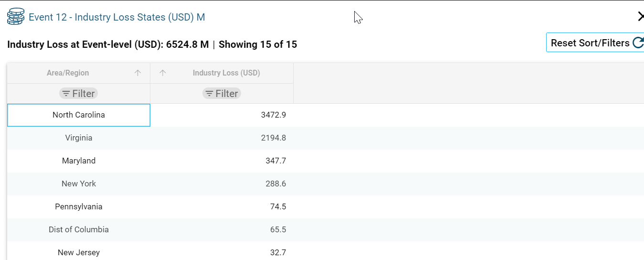Open the Filter under Area/Region
This screenshot has width=644, height=260.
78,94
